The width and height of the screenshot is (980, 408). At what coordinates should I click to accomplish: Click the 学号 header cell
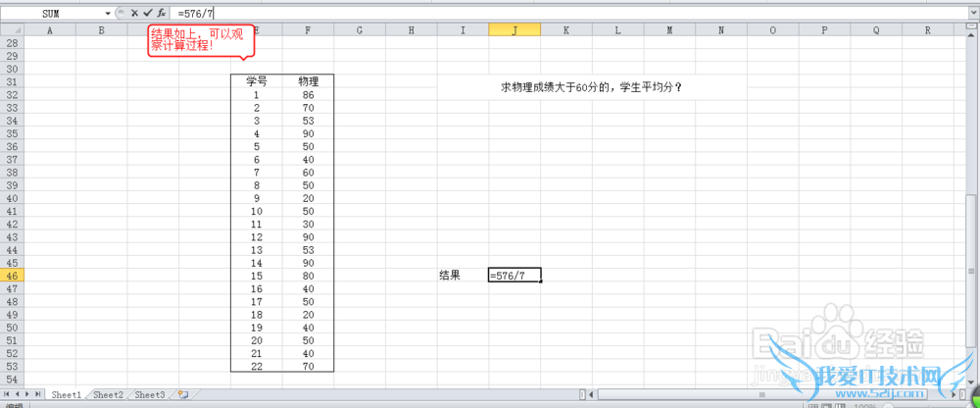[256, 81]
